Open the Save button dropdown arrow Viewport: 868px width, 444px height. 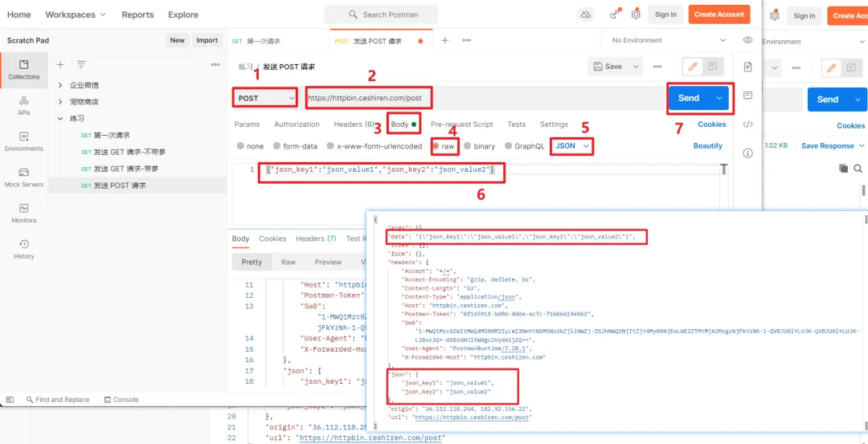[x=636, y=67]
